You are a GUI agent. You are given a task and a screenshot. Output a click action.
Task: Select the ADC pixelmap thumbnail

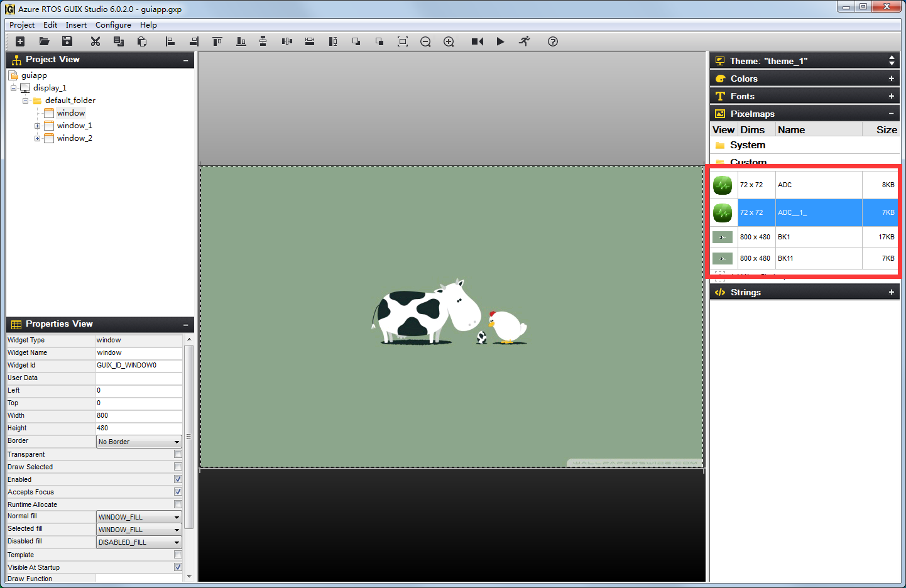(723, 185)
